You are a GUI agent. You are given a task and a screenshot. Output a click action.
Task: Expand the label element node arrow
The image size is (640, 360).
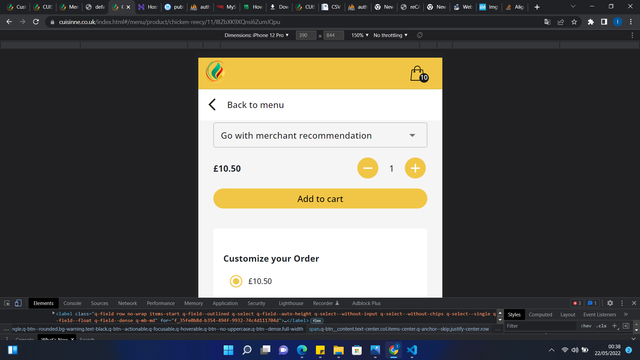[53, 313]
